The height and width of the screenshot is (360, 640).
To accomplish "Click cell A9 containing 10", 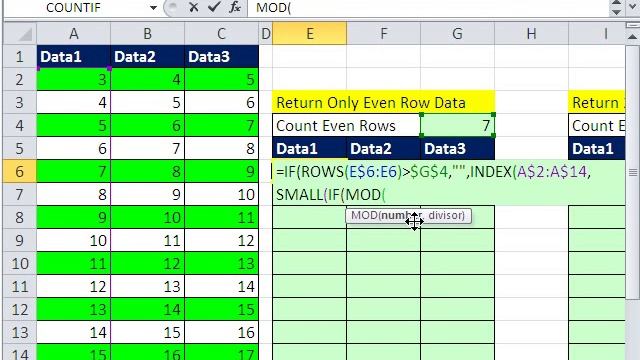I will pos(73,240).
